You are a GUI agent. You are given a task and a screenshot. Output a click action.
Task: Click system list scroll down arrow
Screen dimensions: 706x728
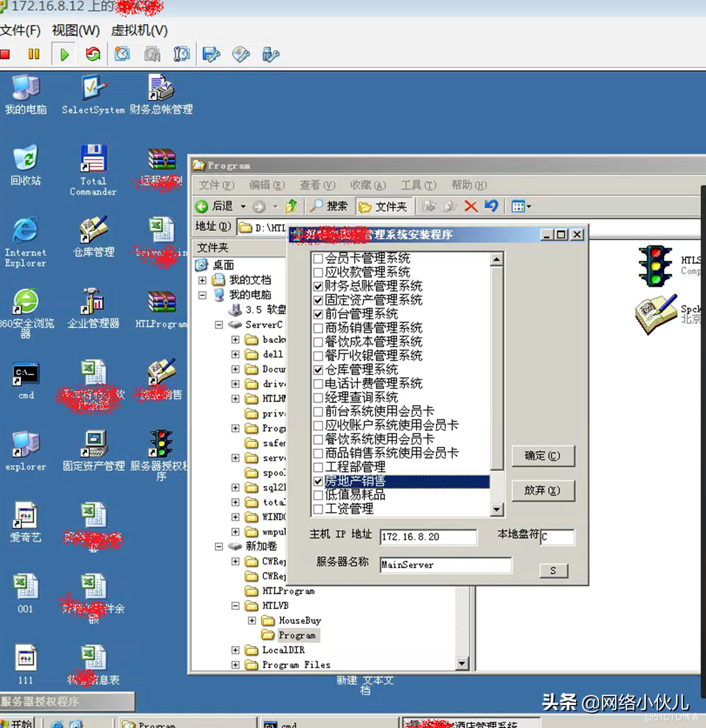[497, 510]
